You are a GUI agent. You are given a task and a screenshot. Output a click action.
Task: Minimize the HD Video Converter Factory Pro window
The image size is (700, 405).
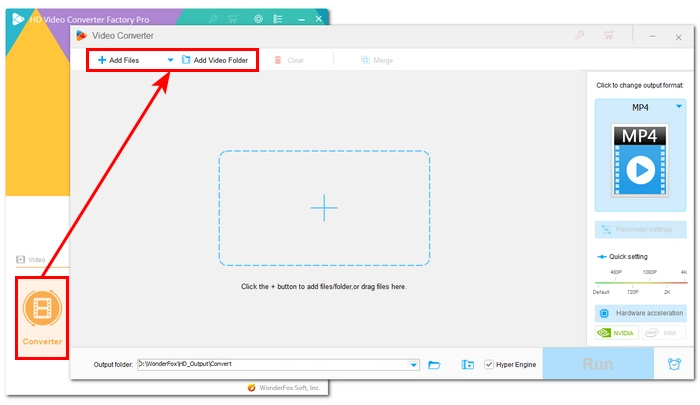[x=301, y=19]
